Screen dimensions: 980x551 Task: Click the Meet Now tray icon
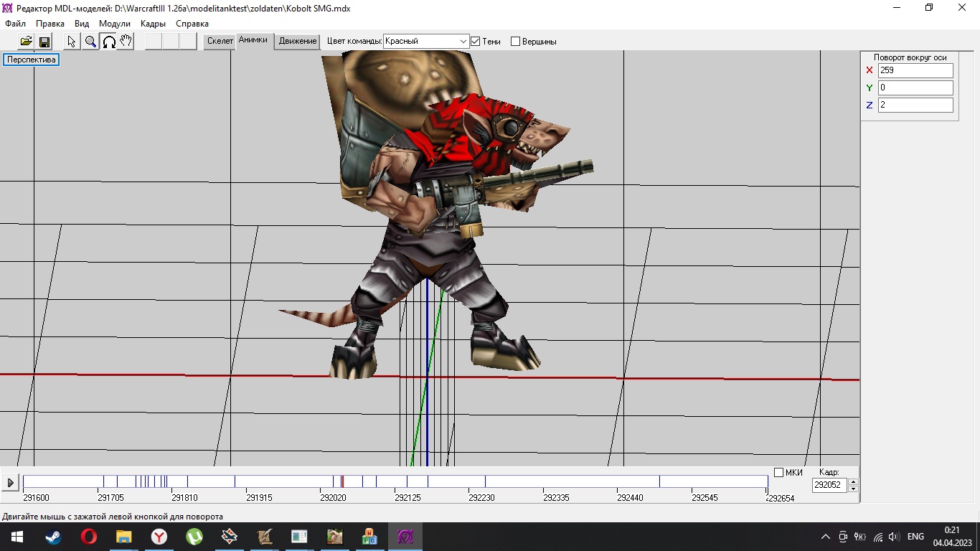pyautogui.click(x=843, y=537)
